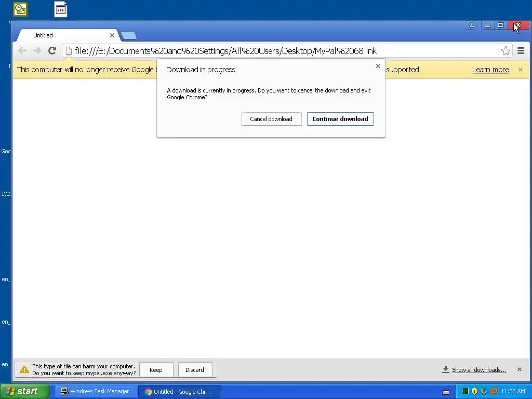Switch to Windows Task Manager in taskbar
The width and height of the screenshot is (532, 399).
[95, 392]
